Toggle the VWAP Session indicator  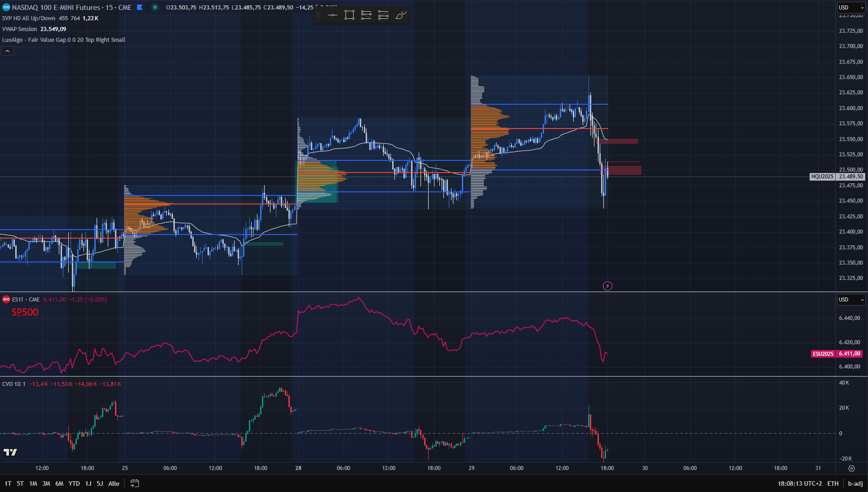[x=20, y=29]
